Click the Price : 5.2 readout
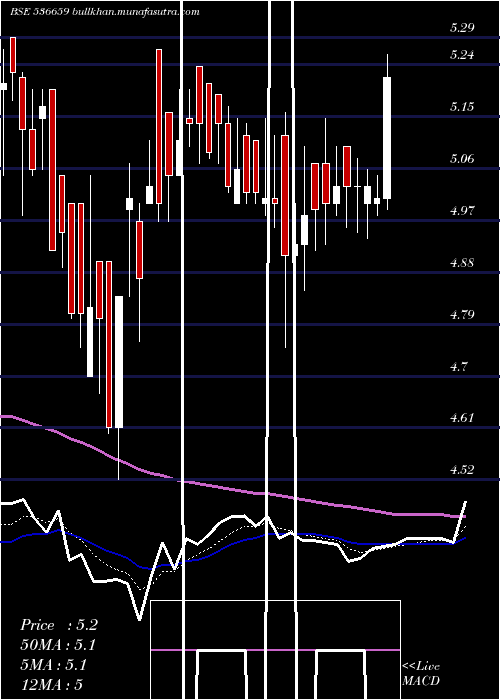 [58, 625]
